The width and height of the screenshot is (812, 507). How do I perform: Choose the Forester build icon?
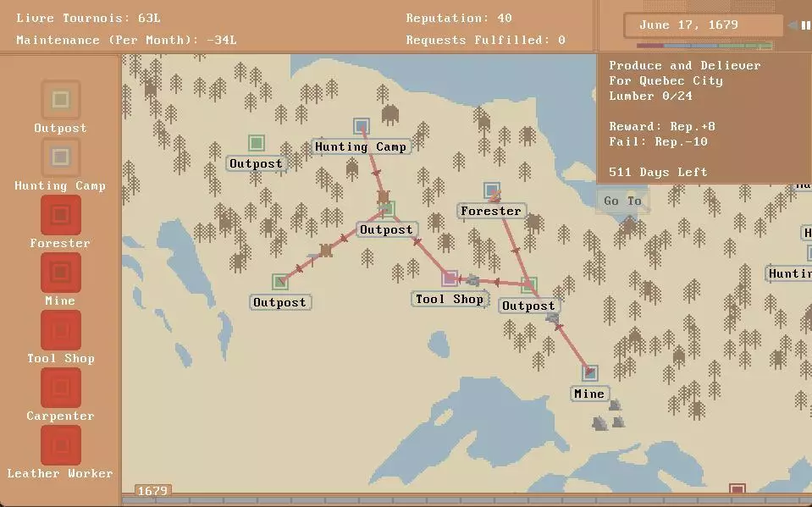[60, 215]
